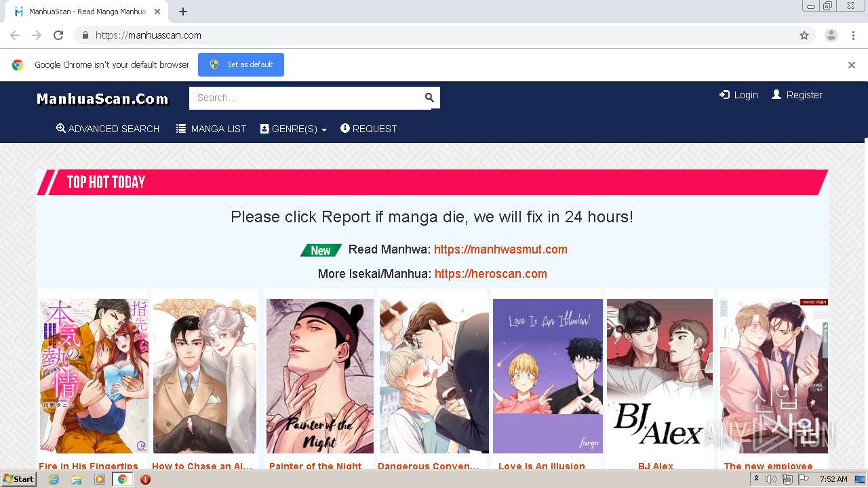
Task: Click the search magnifier icon
Action: [429, 98]
